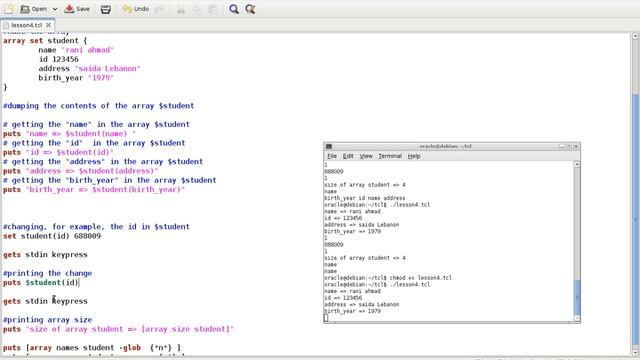Open the Terminal menu in terminal window
Screen dimensions: 640x360
pos(390,156)
